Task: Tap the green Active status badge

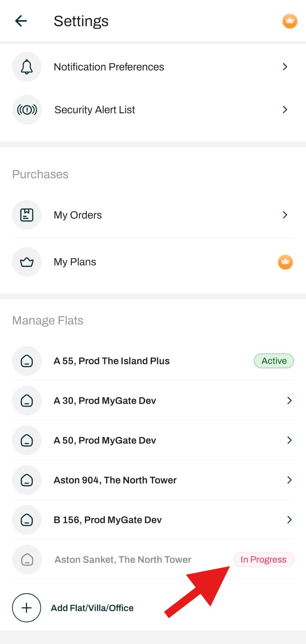Action: click(x=274, y=361)
